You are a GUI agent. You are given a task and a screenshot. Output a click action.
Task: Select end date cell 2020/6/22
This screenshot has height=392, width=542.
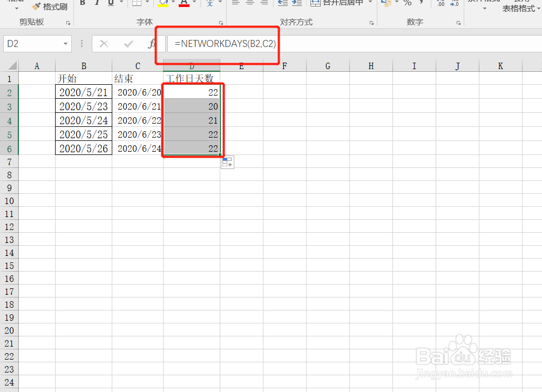point(138,120)
